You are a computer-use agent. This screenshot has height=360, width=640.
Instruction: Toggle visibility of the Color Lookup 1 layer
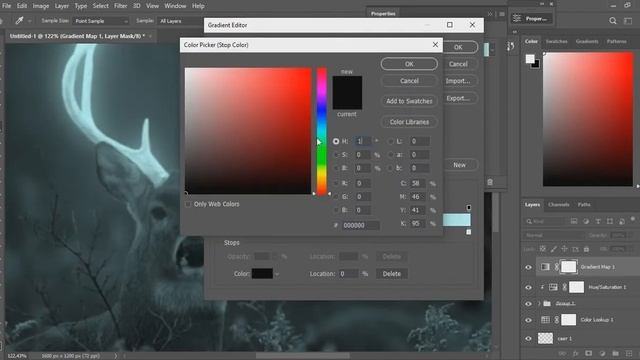tap(529, 320)
